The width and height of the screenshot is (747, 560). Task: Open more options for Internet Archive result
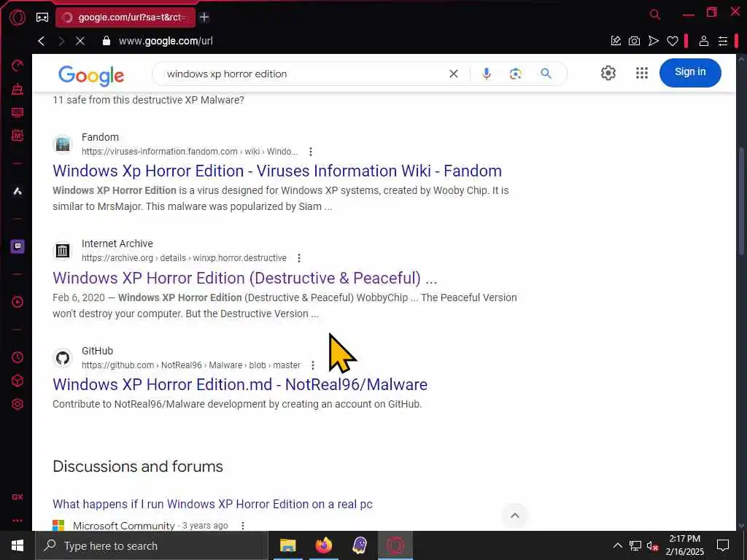tap(298, 258)
